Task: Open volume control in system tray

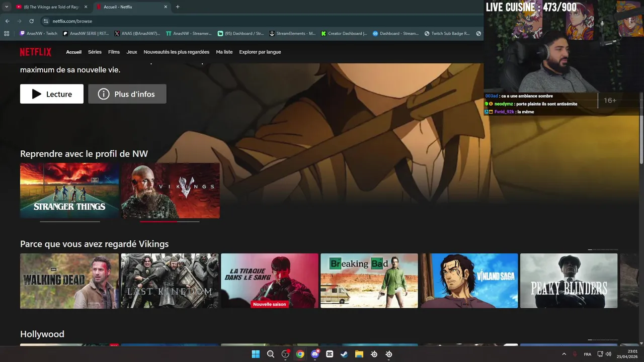Action: coord(608,354)
